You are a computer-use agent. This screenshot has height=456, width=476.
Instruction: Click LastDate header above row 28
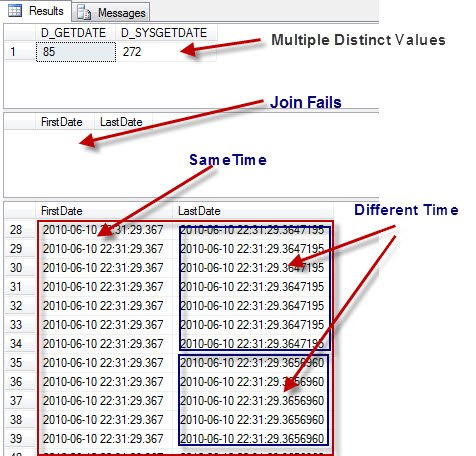click(253, 211)
